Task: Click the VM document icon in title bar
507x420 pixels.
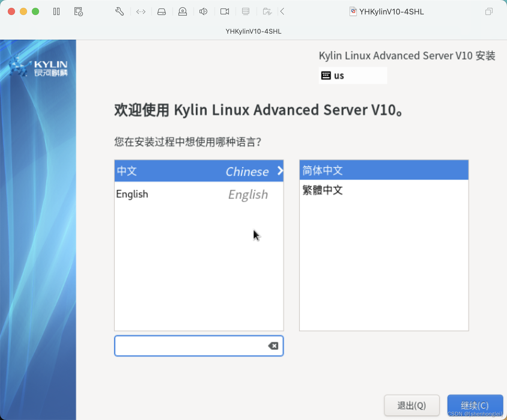Action: pos(353,11)
